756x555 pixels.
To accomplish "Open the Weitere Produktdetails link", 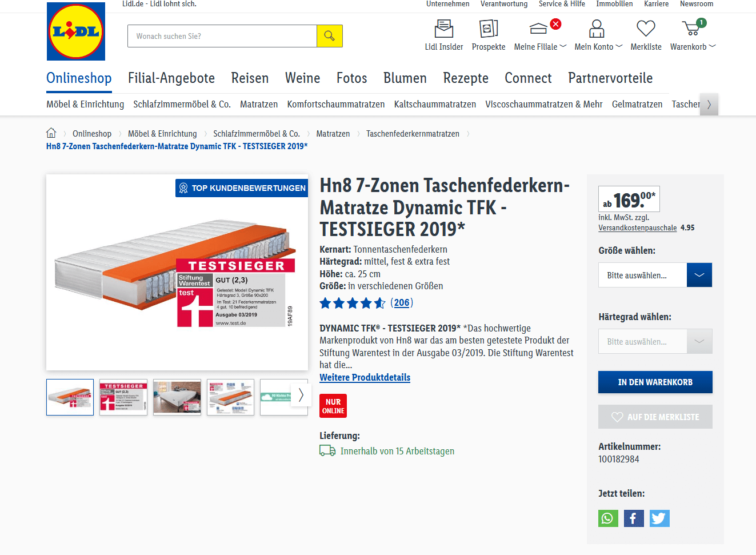I will point(365,377).
